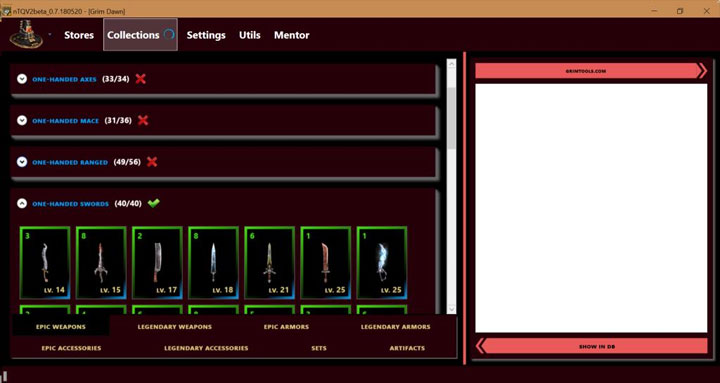
Task: Click the red X next to One-Handed Mace
Action: pyautogui.click(x=143, y=120)
